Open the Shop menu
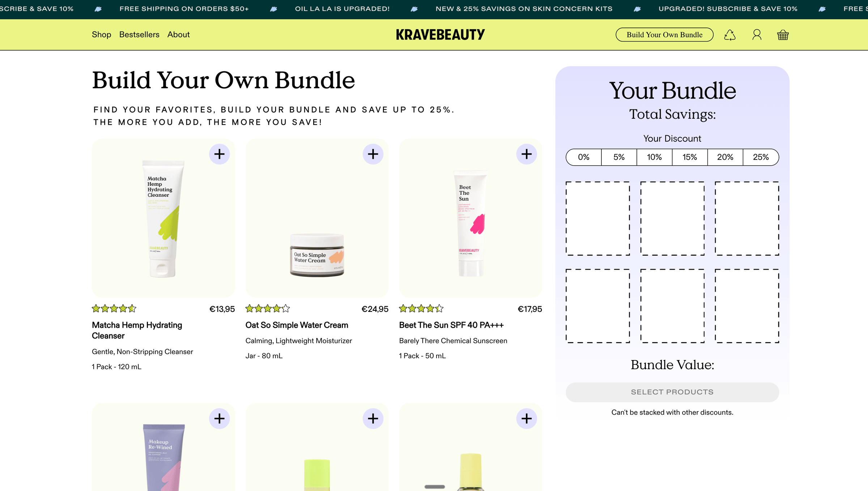The width and height of the screenshot is (868, 491). 101,35
